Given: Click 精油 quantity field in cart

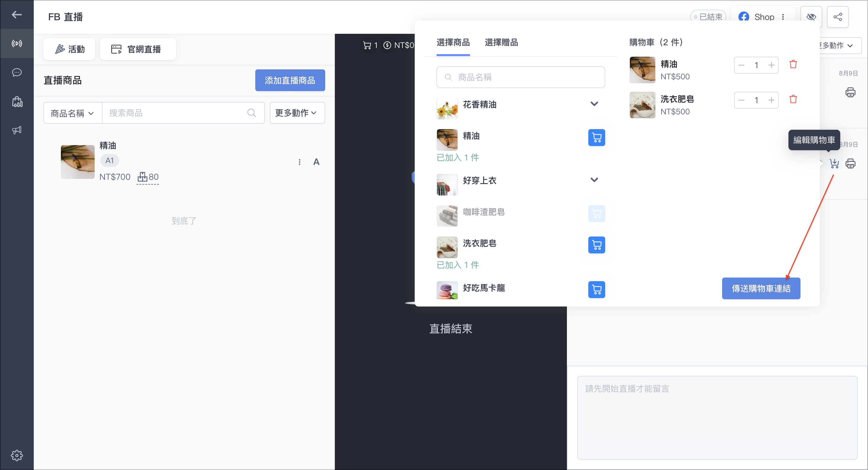Looking at the screenshot, I should tap(756, 65).
